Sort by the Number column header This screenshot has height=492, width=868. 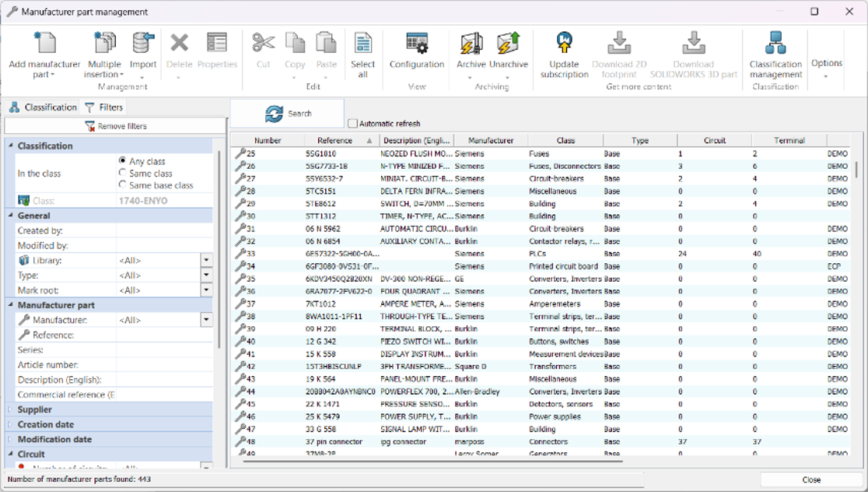click(268, 140)
